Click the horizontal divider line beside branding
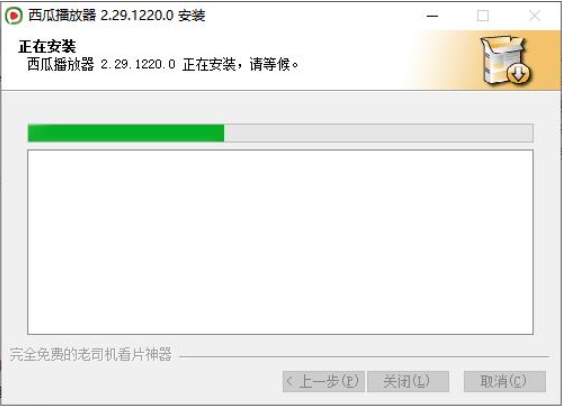 [364, 357]
